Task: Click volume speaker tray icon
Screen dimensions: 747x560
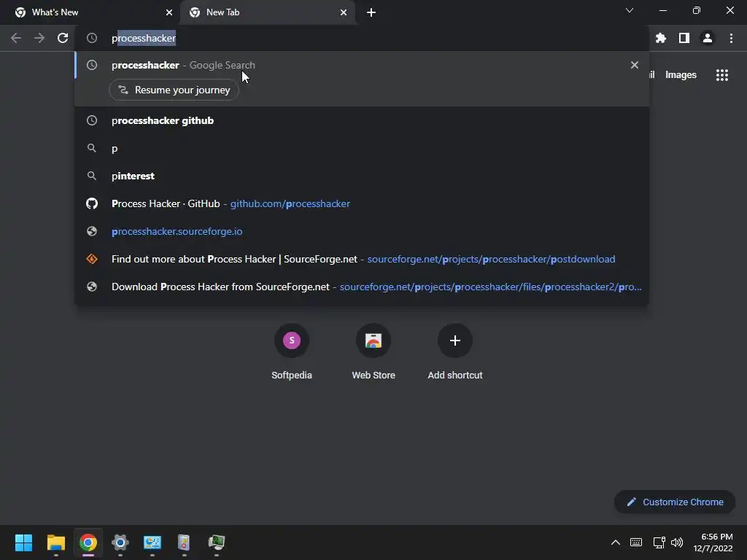Action: click(676, 542)
